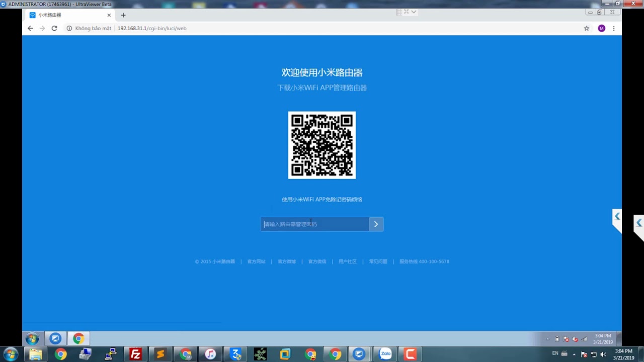Viewport: 644px width, 362px height.
Task: Open Chrome's three-dot menu
Action: coord(614,29)
